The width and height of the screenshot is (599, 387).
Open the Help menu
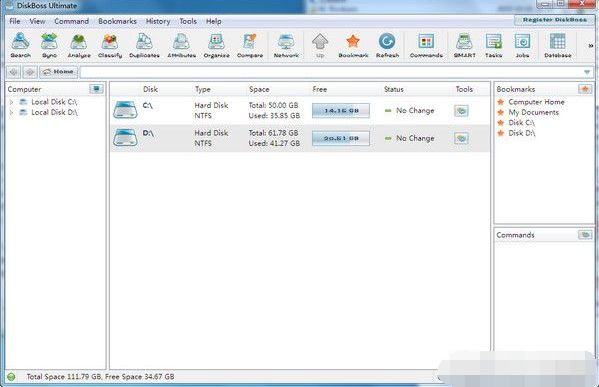click(x=214, y=21)
